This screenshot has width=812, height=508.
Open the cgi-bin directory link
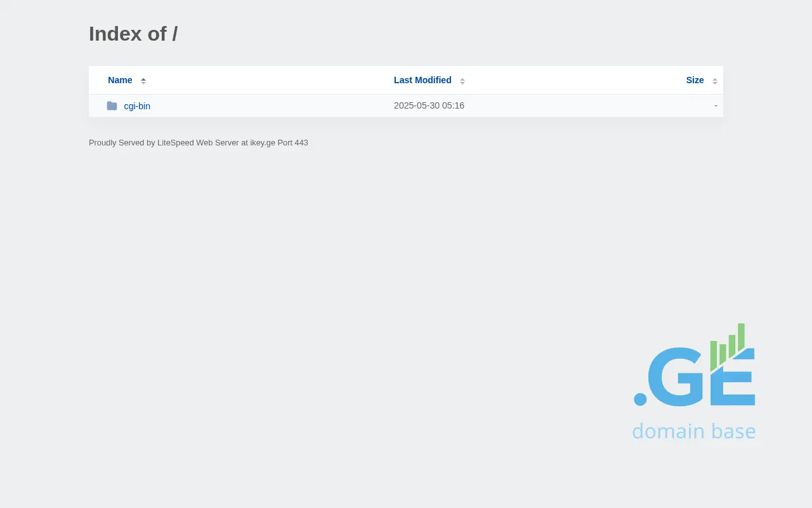(x=137, y=106)
